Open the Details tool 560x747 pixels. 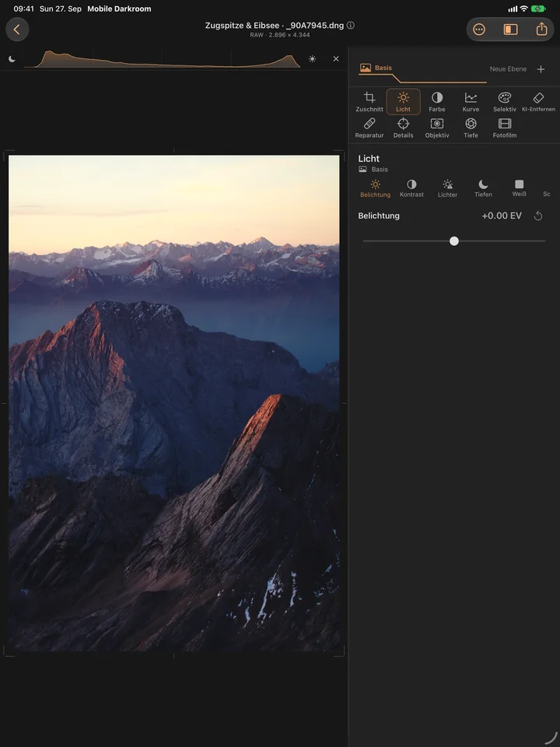tap(404, 128)
